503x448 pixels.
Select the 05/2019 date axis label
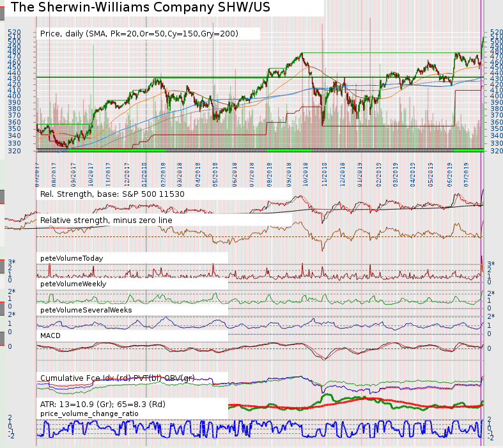430,174
